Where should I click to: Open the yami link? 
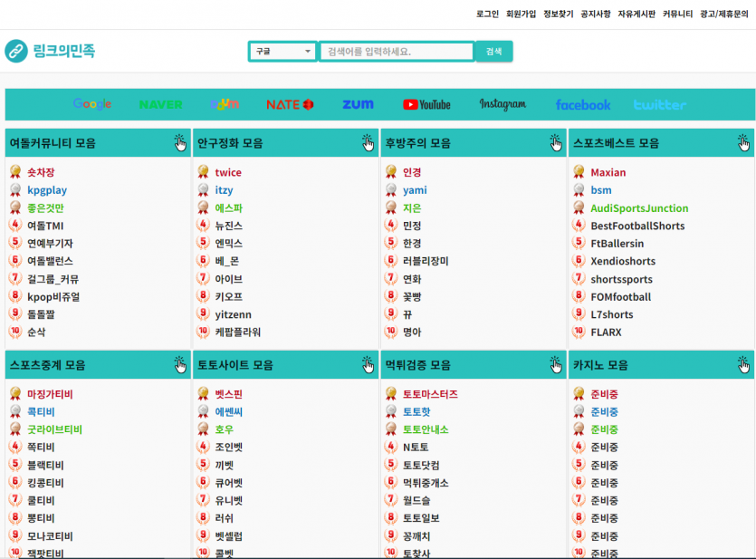tap(415, 190)
